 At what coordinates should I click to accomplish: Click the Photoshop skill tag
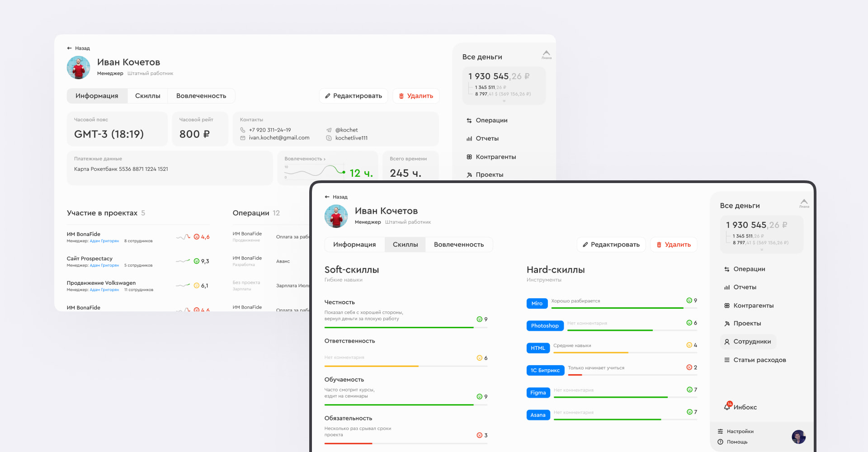click(x=545, y=326)
